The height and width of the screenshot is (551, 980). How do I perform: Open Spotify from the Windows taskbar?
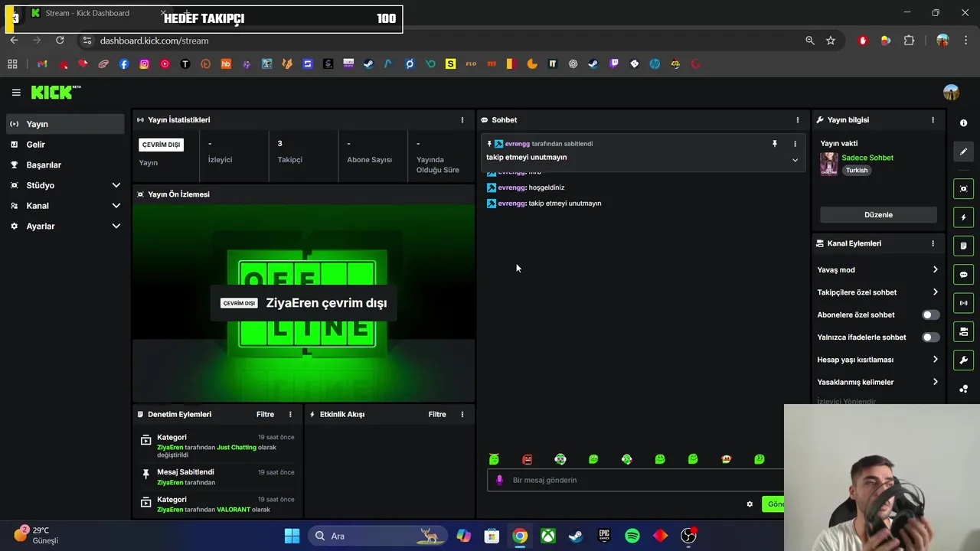tap(632, 536)
